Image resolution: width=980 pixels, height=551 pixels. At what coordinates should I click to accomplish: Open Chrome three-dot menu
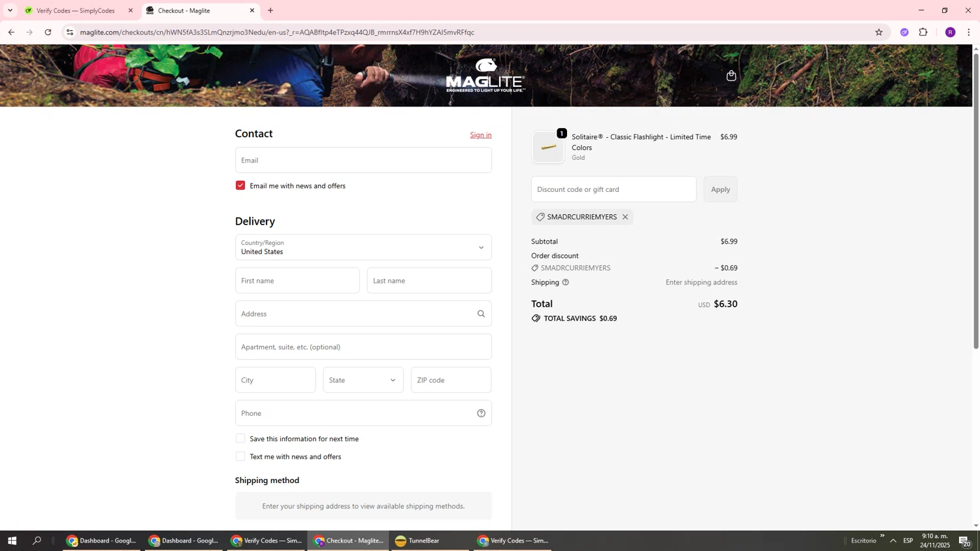(x=968, y=32)
